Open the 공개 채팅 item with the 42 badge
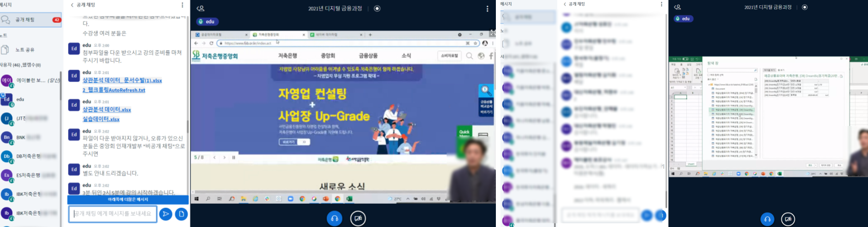Viewport: 868px width, 227px height. click(31, 20)
